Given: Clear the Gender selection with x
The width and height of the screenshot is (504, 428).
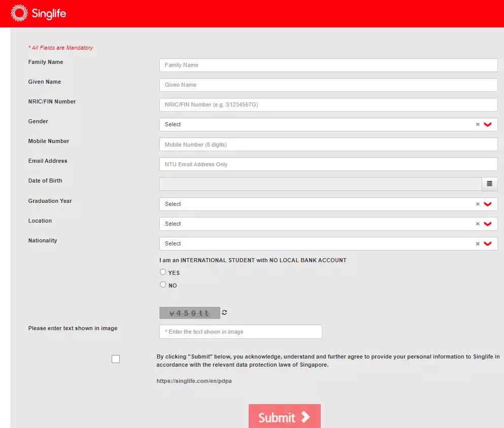Looking at the screenshot, I should click(478, 125).
